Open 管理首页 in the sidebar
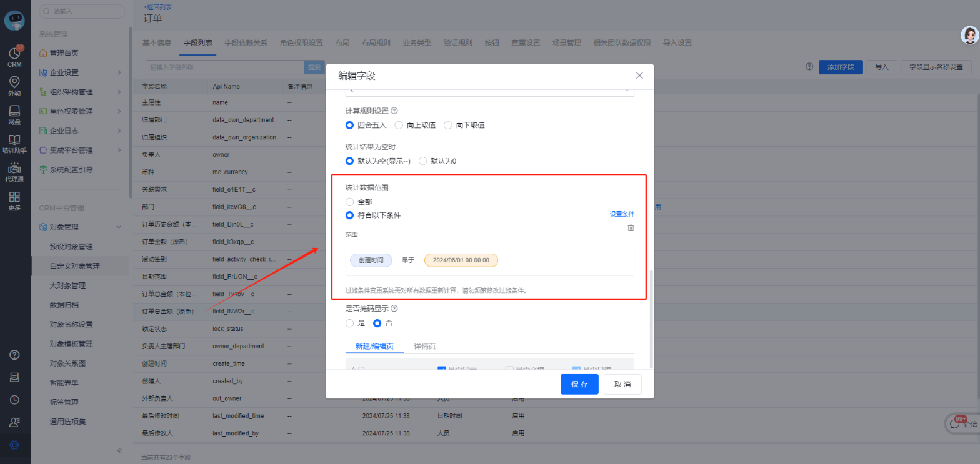 click(64, 53)
